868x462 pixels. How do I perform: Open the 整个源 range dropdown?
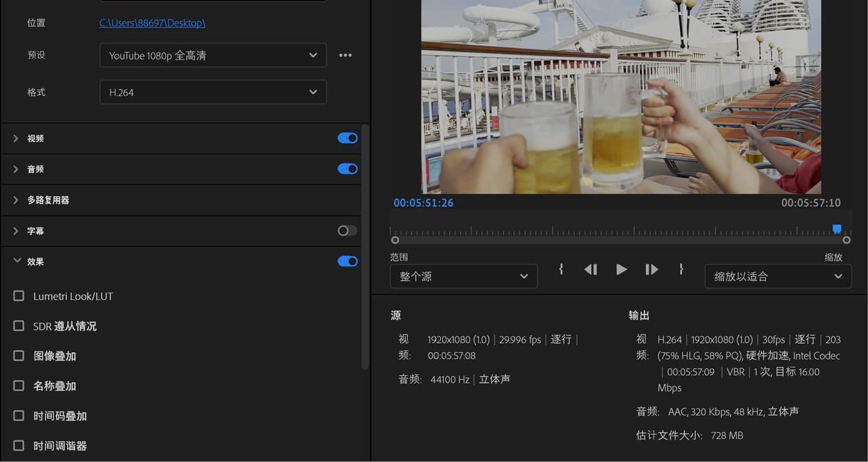point(464,276)
